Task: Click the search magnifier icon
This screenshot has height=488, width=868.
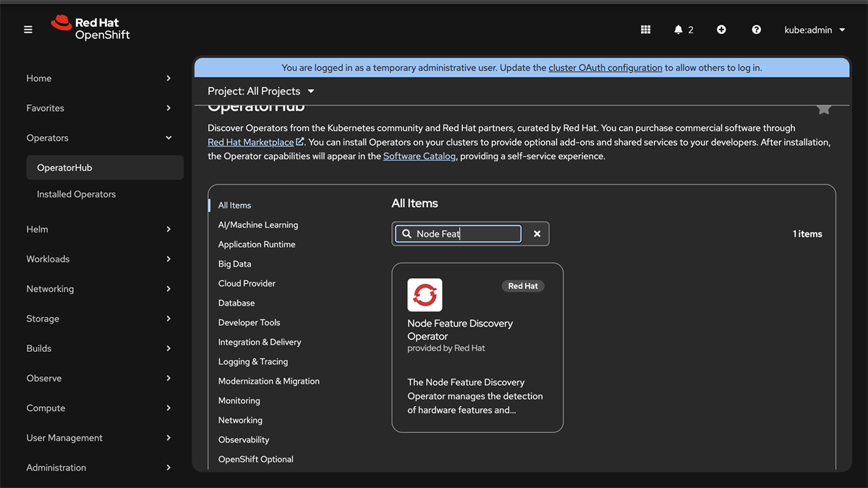Action: 407,234
